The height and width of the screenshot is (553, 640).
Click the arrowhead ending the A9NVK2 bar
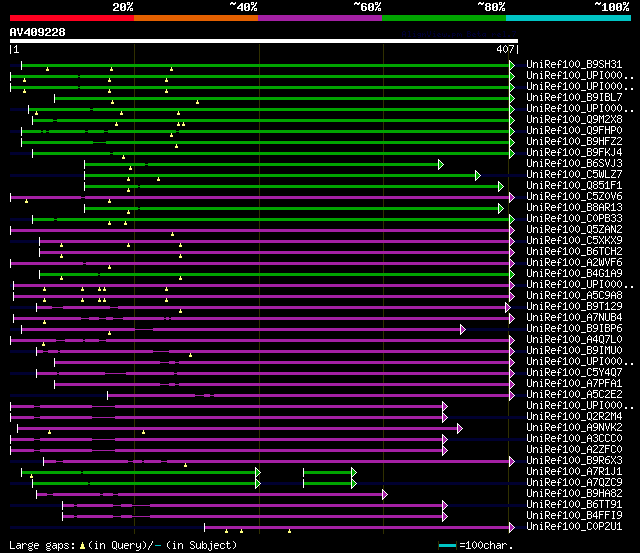pos(460,429)
